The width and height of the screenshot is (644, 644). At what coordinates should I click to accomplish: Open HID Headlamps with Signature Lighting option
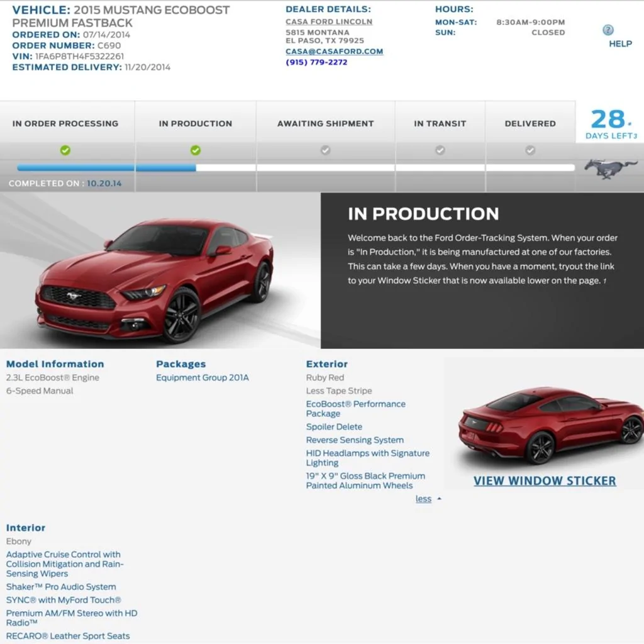point(367,458)
